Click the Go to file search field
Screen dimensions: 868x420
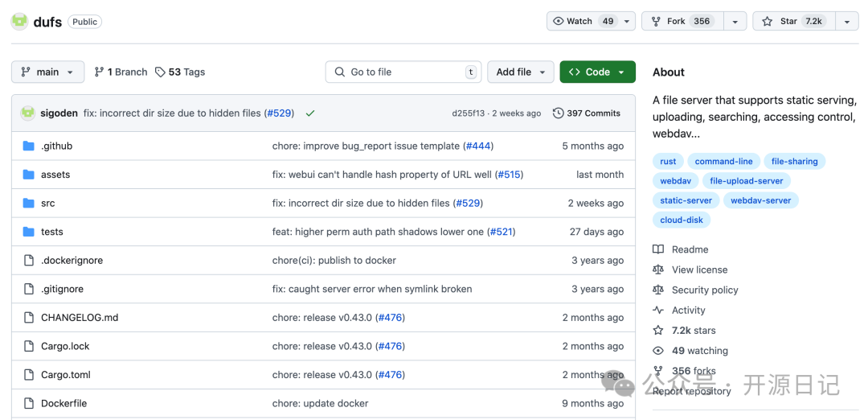pyautogui.click(x=403, y=72)
